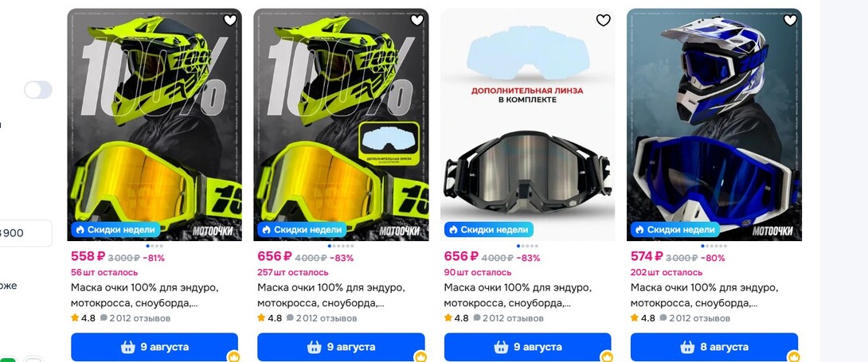
Task: Toggle the switch in the left sidebar
Action: [x=38, y=90]
